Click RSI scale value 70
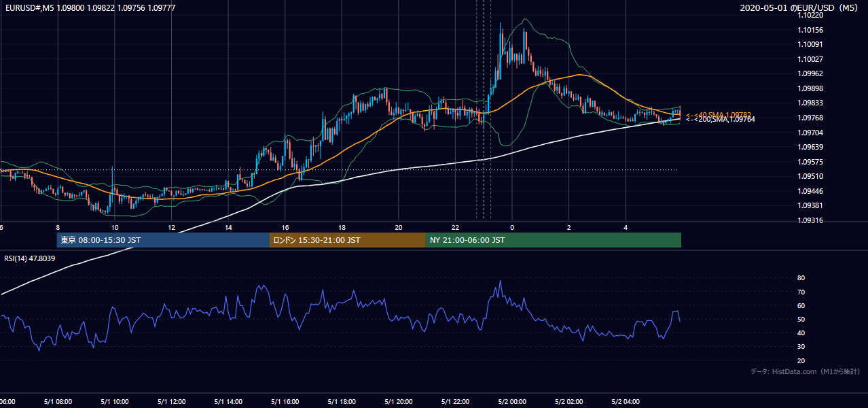 [x=801, y=292]
